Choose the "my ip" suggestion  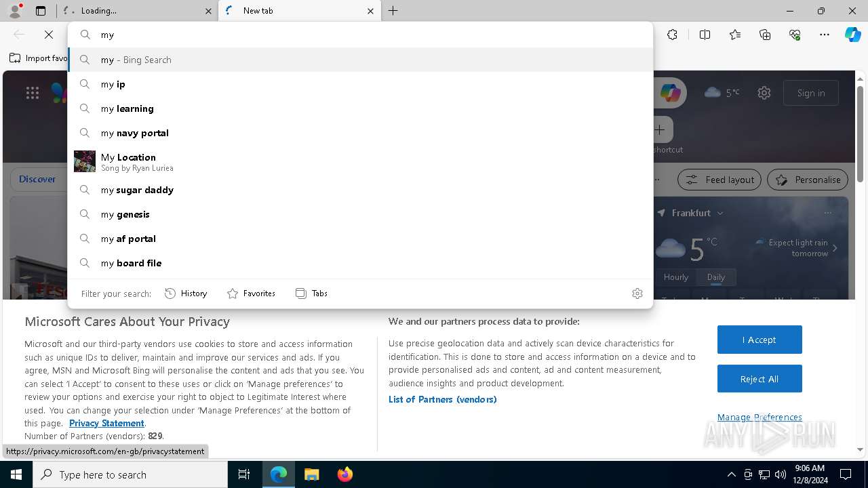tap(360, 84)
